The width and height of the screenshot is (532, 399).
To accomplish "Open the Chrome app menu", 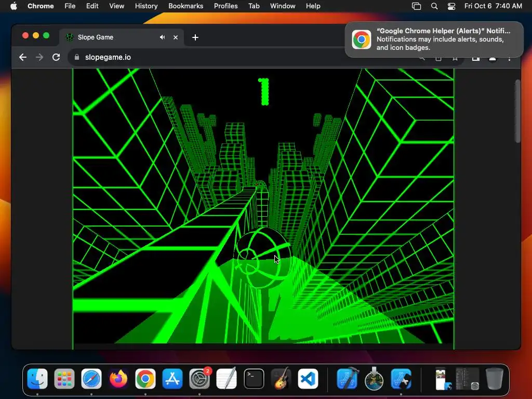I will [x=41, y=6].
